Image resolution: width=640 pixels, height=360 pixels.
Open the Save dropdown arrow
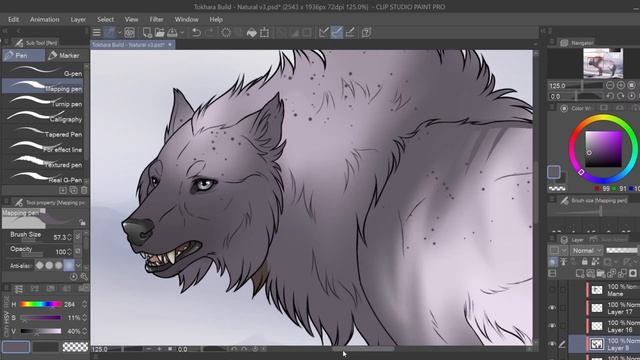[182, 33]
